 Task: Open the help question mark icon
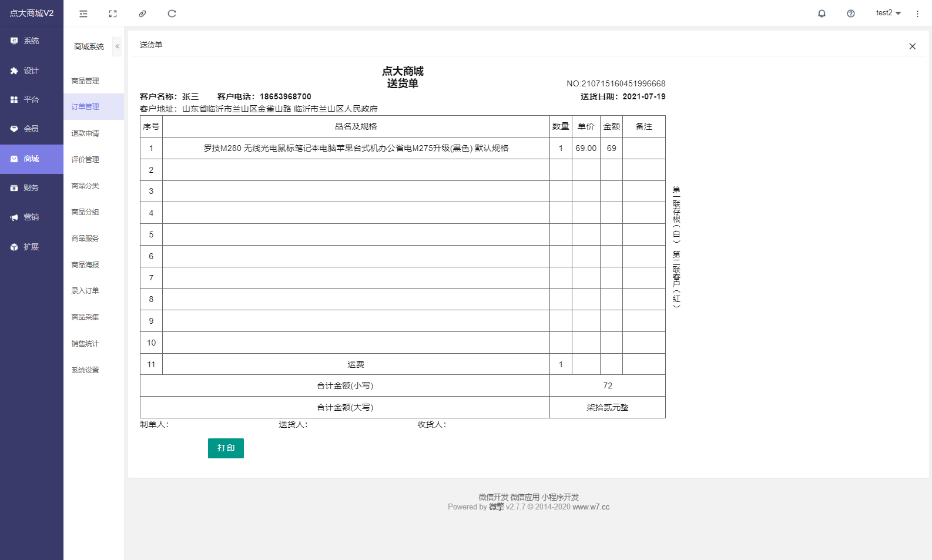pos(850,14)
